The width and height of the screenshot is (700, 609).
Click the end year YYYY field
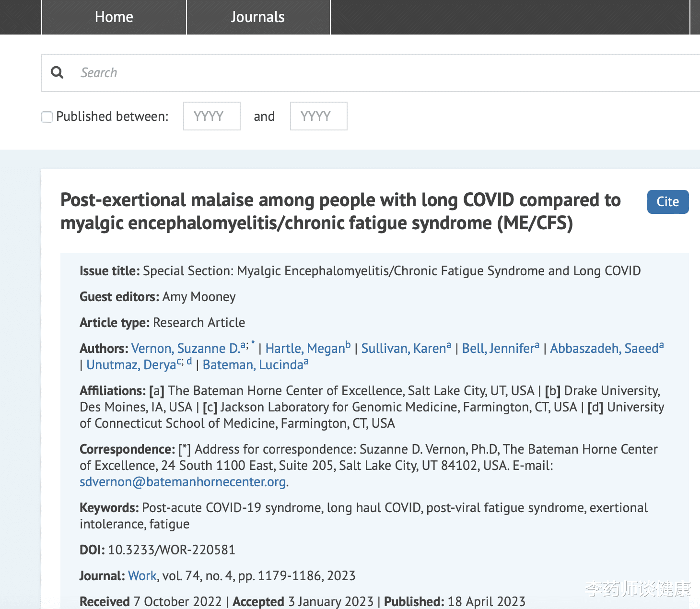[318, 116]
